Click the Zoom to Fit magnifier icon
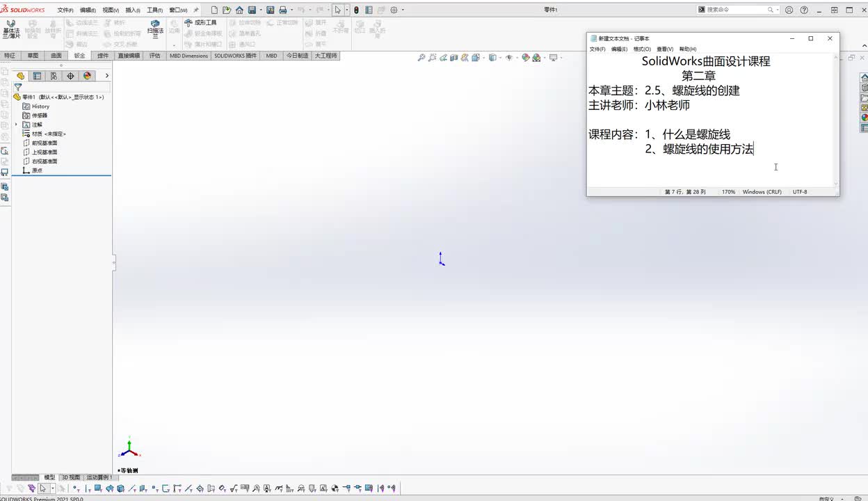868x501 pixels. pyautogui.click(x=421, y=58)
